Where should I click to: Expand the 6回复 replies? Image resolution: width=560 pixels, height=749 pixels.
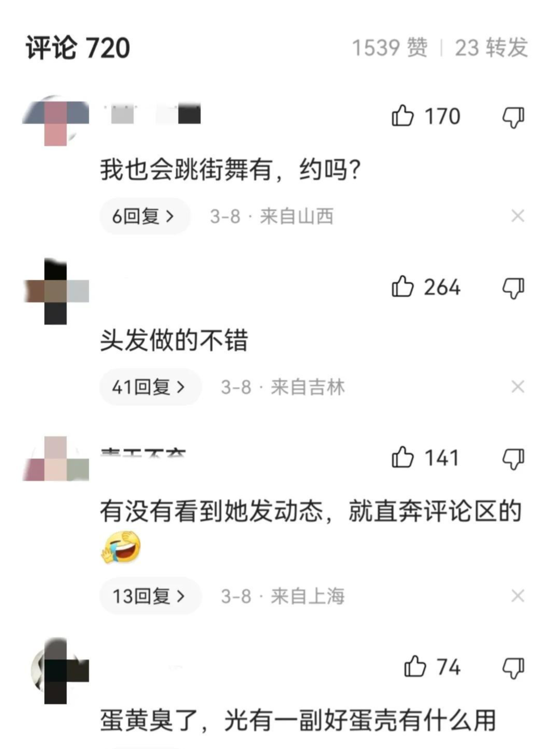[145, 216]
